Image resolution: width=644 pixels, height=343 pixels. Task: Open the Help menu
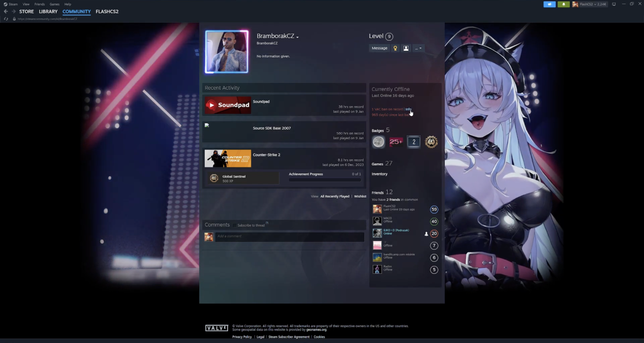[x=68, y=4]
